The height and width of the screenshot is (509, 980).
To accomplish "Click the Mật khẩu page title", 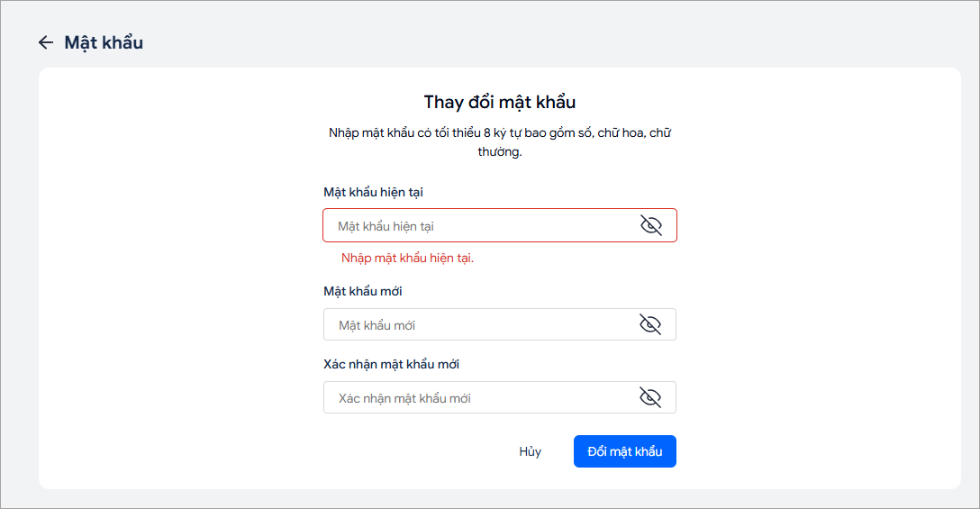I will pyautogui.click(x=104, y=42).
